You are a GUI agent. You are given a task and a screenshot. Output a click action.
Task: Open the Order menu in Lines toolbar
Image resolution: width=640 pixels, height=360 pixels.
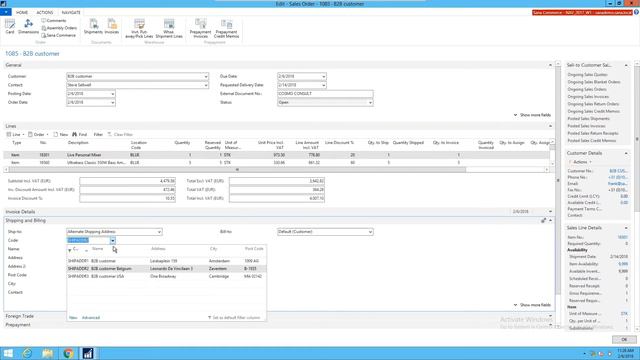(x=38, y=134)
